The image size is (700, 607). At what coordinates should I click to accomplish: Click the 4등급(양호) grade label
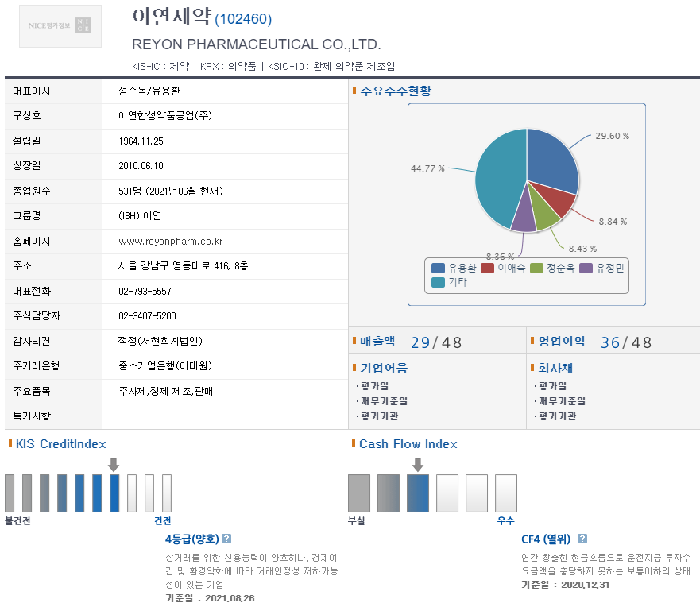tap(192, 539)
